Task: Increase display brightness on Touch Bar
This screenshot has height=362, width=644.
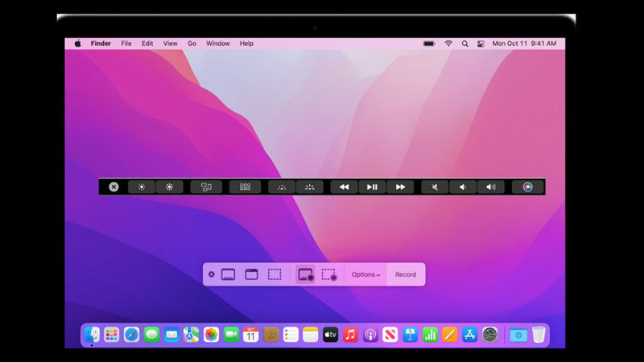Action: tap(170, 187)
